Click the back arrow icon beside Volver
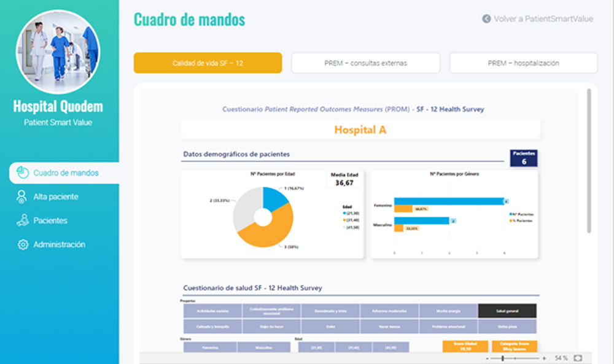 486,19
